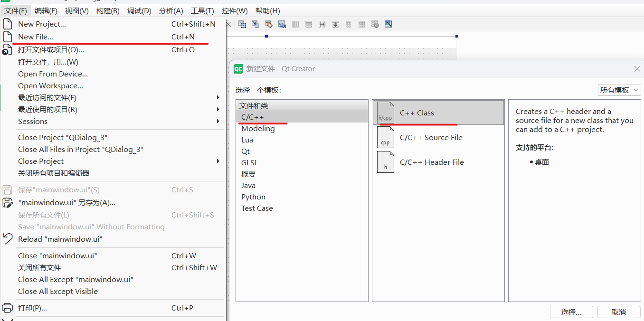Open the 文件(F) menu
Viewport: 644px width, 321px height.
[x=16, y=10]
